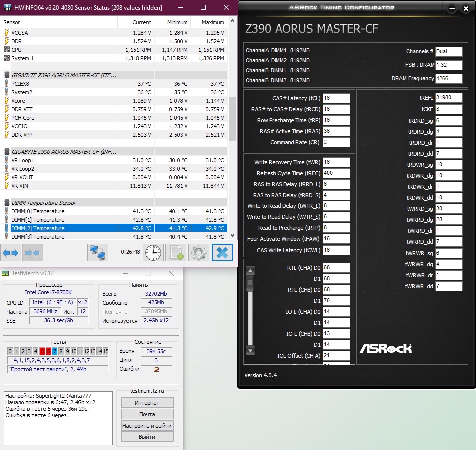Click DIMM[0] Temperature thermometer icon
The width and height of the screenshot is (476, 450).
6,211
